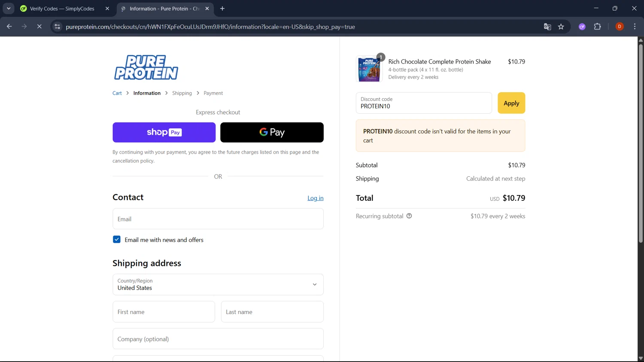Viewport: 644px width, 362px height.
Task: Pay with Shop Pay express button
Action: tap(164, 132)
